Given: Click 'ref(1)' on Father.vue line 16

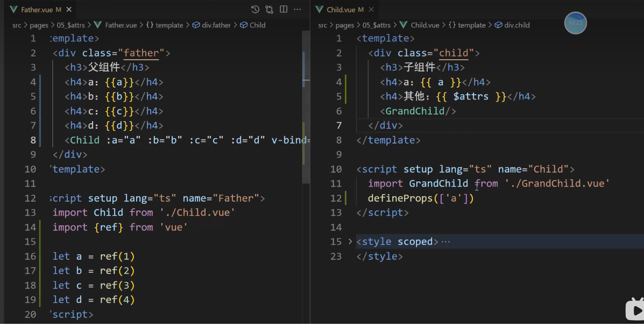Looking at the screenshot, I should point(117,256).
